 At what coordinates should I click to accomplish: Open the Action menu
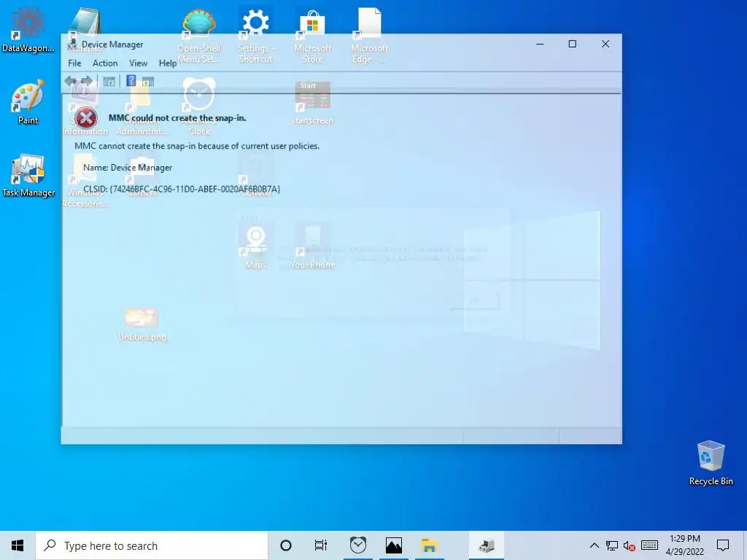coord(105,63)
